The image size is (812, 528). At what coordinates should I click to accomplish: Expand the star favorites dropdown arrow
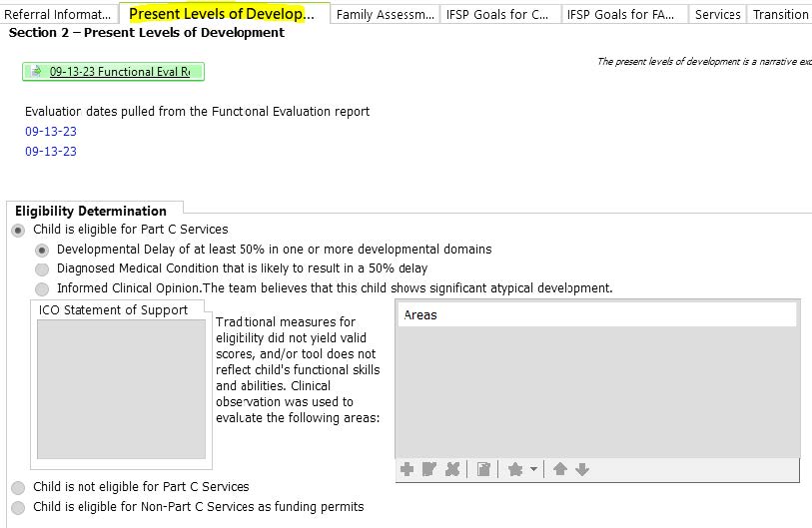(x=534, y=470)
